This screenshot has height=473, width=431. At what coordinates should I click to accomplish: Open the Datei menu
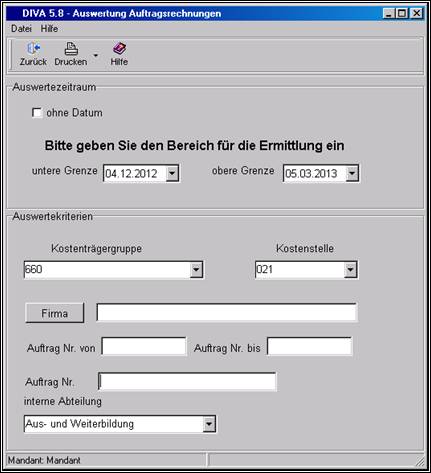pos(21,29)
